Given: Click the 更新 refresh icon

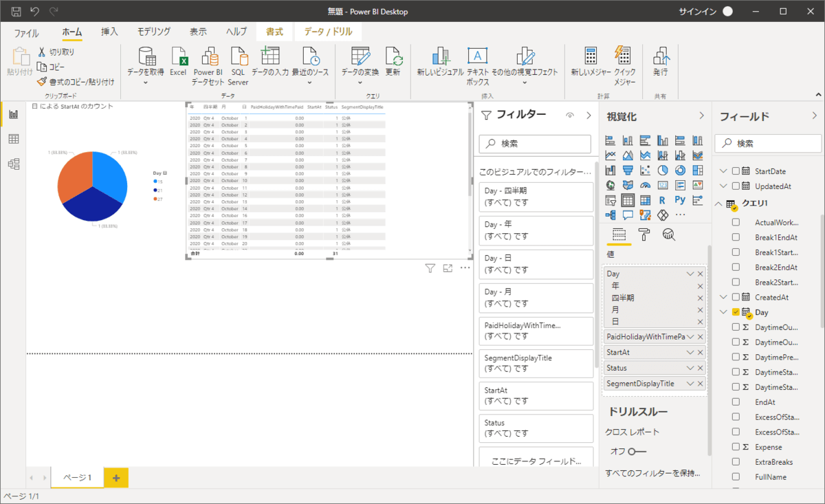Looking at the screenshot, I should point(393,63).
